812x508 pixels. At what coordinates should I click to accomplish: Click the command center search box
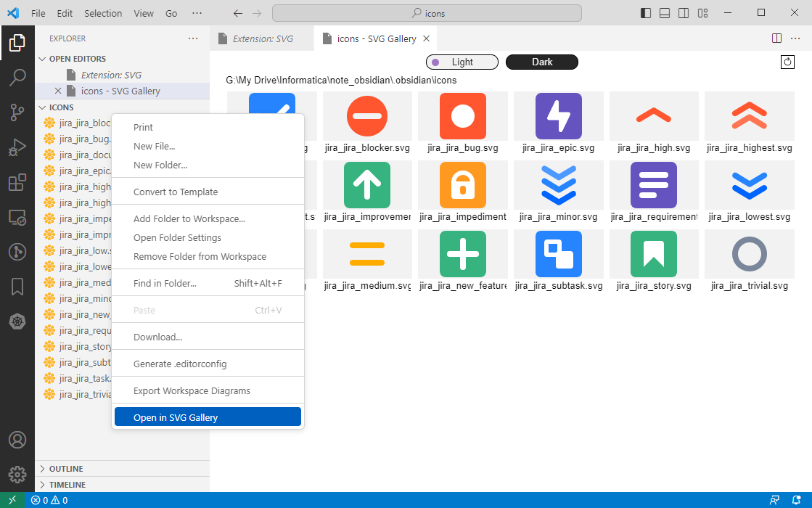[427, 14]
